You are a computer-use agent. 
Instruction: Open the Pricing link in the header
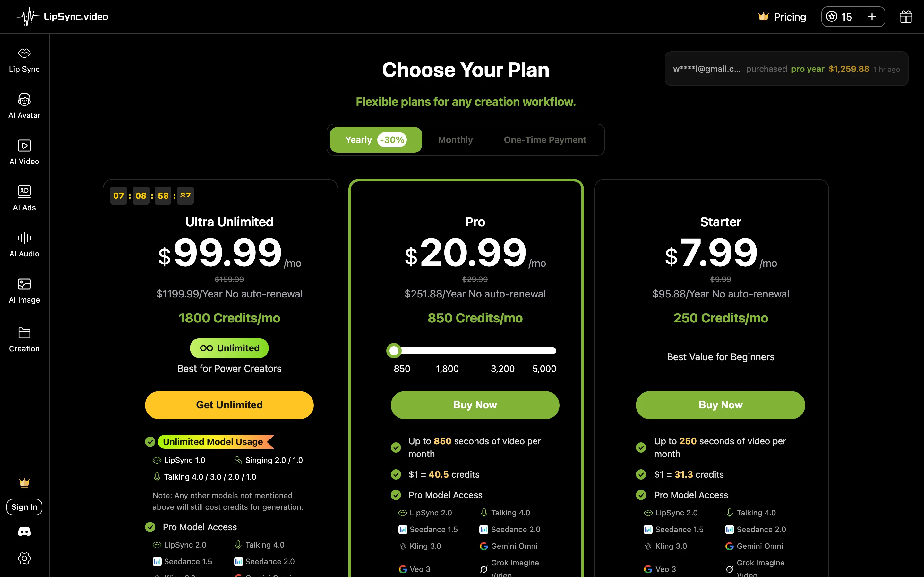pos(782,17)
